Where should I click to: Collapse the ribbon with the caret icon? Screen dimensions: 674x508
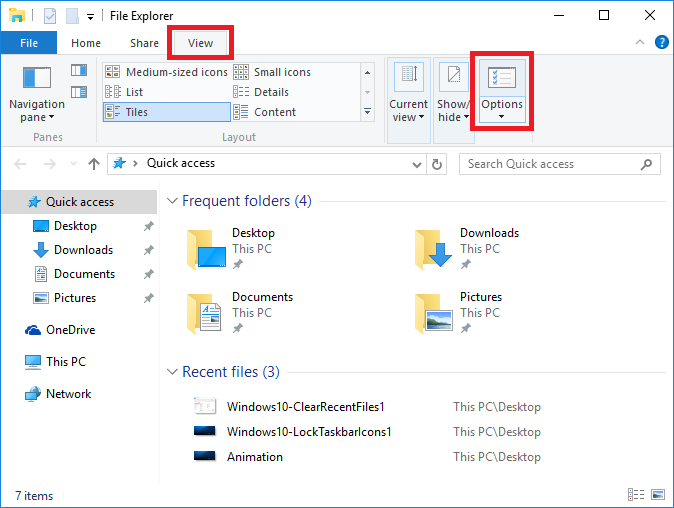(640, 42)
